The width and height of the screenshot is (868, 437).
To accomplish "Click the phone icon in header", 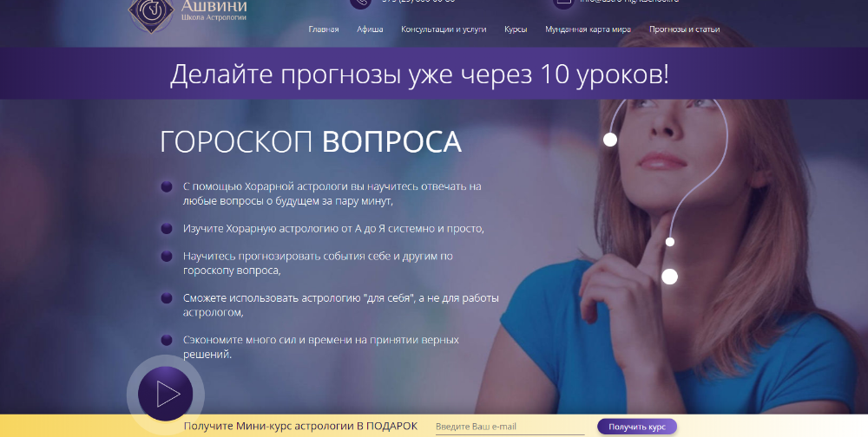I will tap(359, 3).
